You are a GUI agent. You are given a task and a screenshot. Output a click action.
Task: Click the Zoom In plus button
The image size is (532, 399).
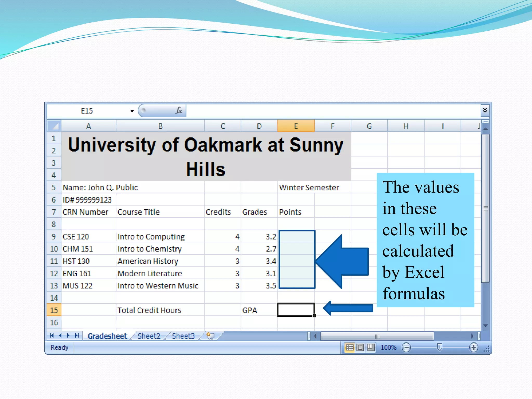[474, 348]
